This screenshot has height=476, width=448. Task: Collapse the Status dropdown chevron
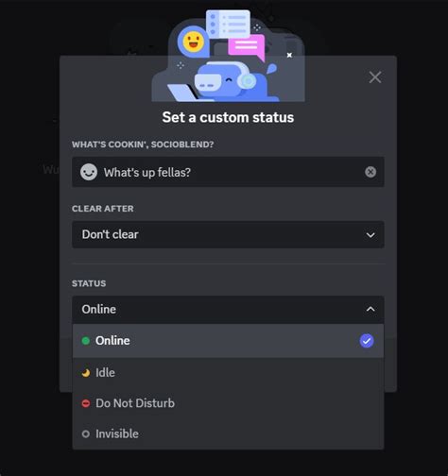370,309
